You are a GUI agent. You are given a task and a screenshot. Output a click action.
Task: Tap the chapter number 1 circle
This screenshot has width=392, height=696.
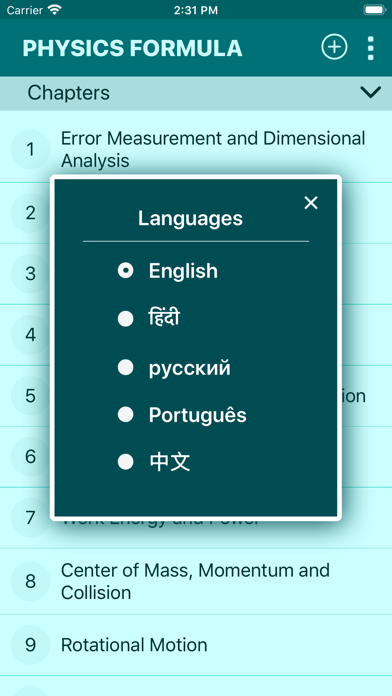30,150
